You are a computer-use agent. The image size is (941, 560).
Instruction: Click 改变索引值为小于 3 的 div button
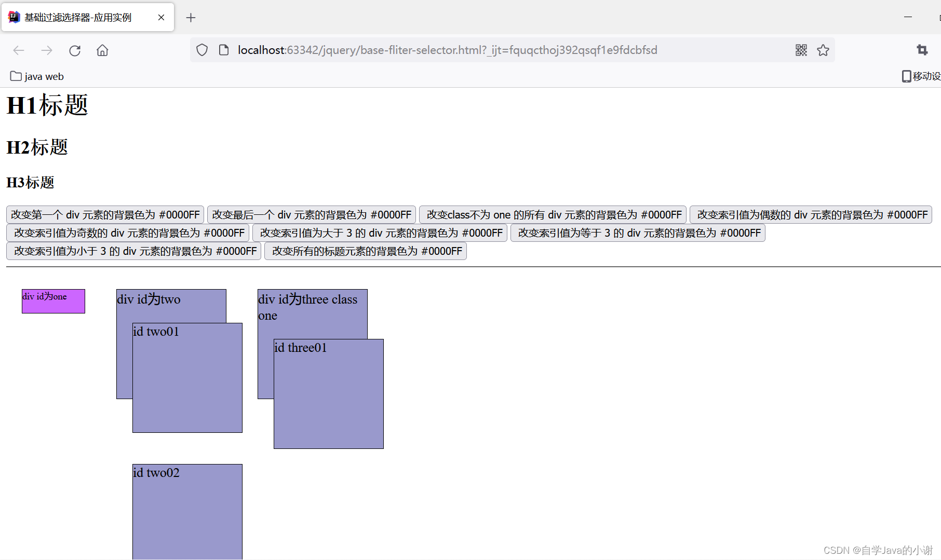(133, 251)
